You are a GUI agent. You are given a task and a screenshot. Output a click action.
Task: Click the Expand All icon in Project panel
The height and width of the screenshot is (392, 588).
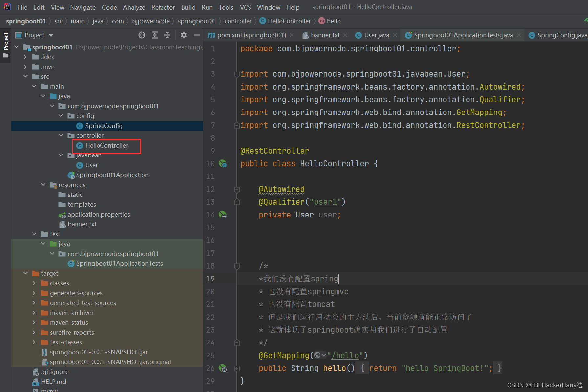pos(155,35)
